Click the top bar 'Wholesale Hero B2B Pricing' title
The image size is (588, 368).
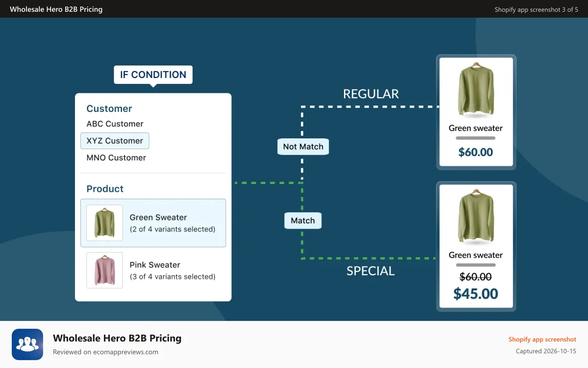click(56, 9)
